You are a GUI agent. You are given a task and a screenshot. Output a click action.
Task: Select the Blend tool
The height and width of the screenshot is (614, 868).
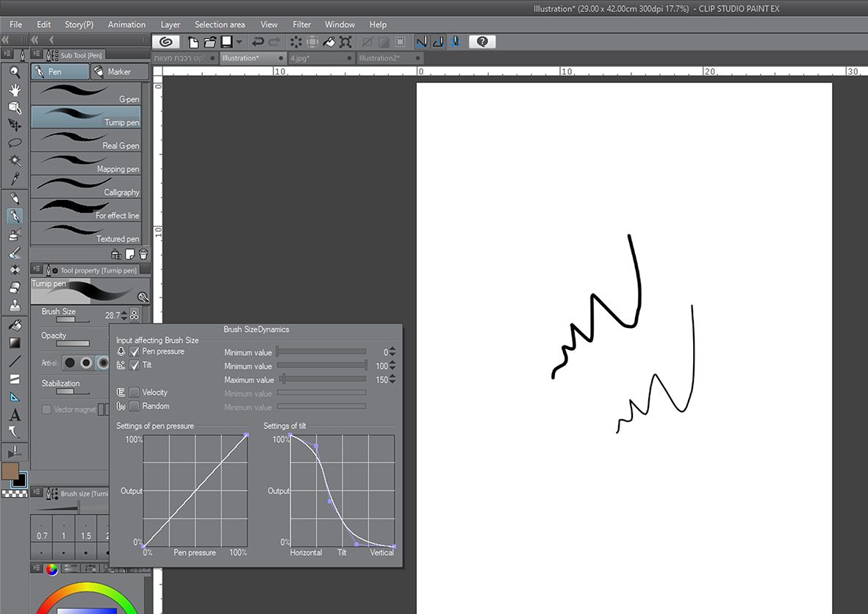(15, 305)
